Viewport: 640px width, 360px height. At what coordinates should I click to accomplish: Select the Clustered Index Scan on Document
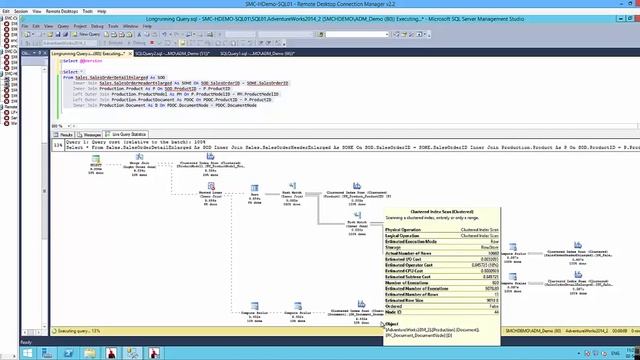click(361, 304)
